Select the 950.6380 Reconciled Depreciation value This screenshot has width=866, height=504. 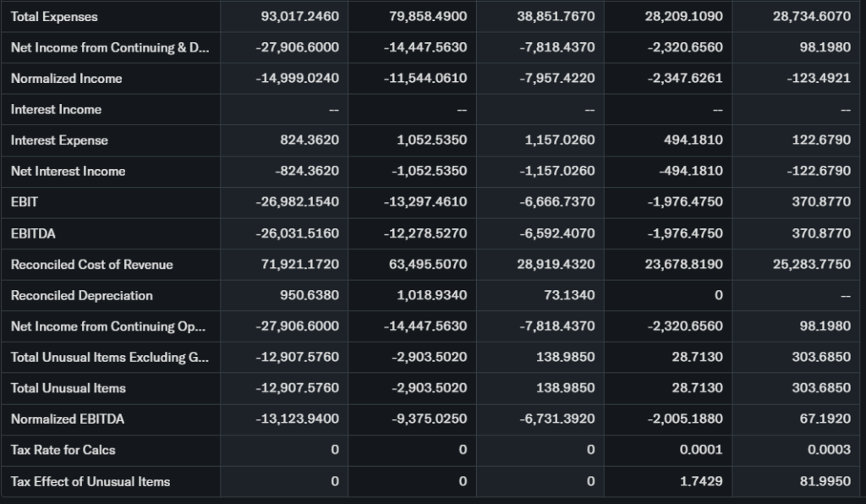coord(309,295)
